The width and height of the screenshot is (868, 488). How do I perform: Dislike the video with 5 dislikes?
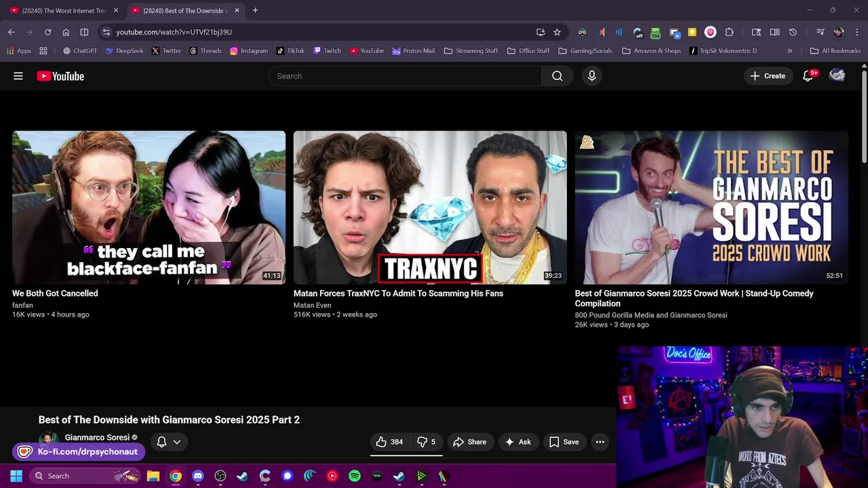coord(427,442)
